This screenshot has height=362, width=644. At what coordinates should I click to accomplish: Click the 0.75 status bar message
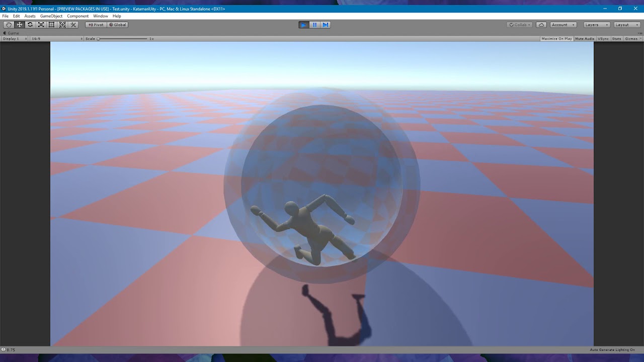point(11,349)
